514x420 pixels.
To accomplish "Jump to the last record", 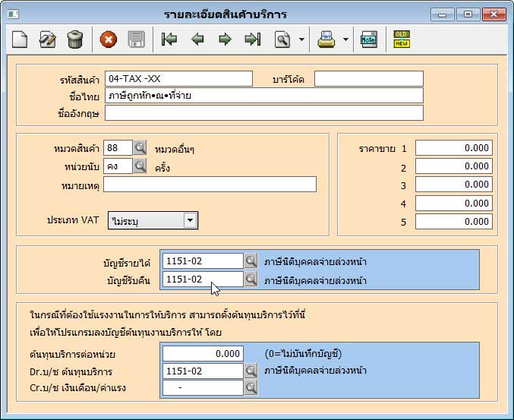I will coord(253,39).
